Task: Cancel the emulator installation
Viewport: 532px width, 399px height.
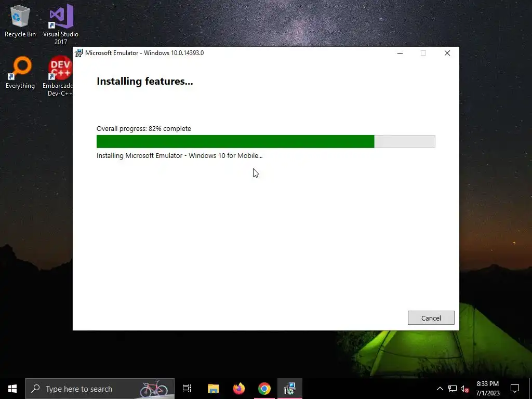Action: pos(431,318)
